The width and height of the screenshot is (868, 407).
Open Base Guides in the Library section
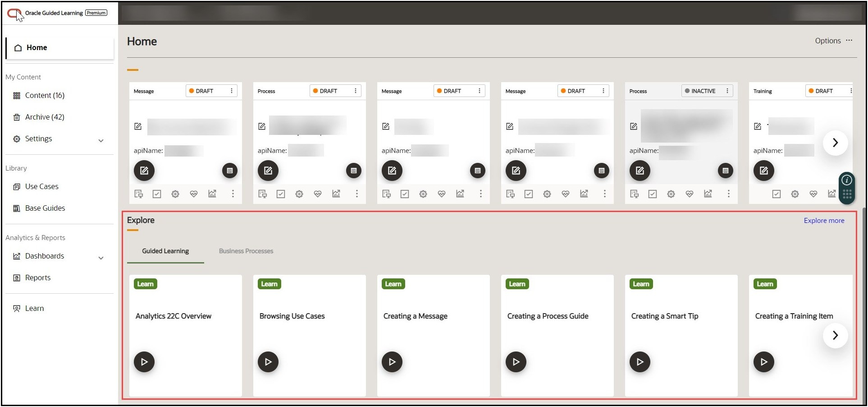click(45, 208)
